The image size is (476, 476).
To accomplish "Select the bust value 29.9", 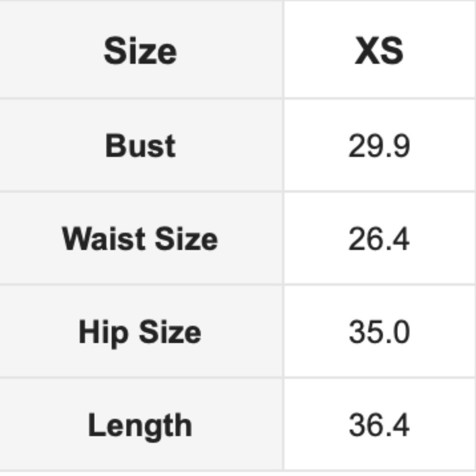I will click(379, 145).
